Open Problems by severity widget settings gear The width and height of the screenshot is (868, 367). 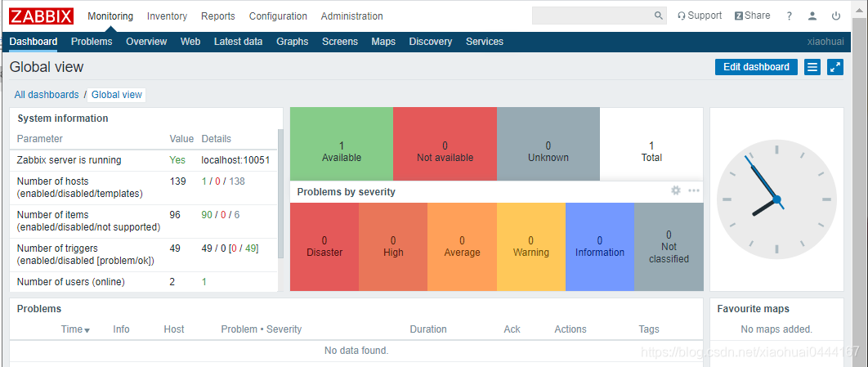tap(675, 190)
